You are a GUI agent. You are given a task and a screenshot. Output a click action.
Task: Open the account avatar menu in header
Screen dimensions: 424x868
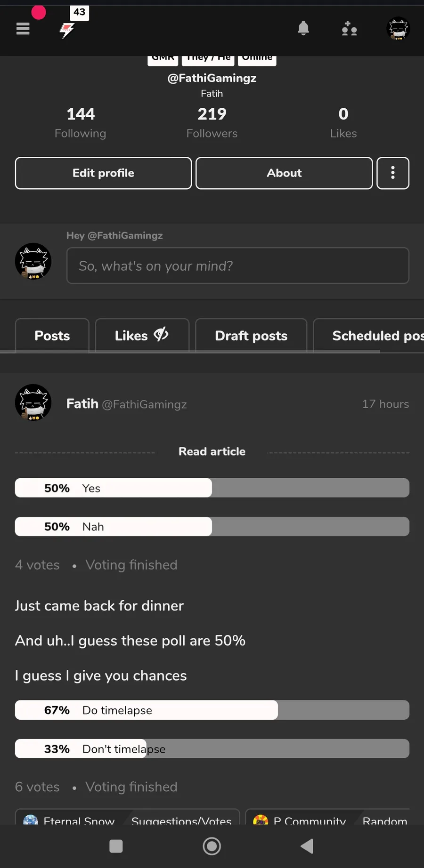[398, 29]
